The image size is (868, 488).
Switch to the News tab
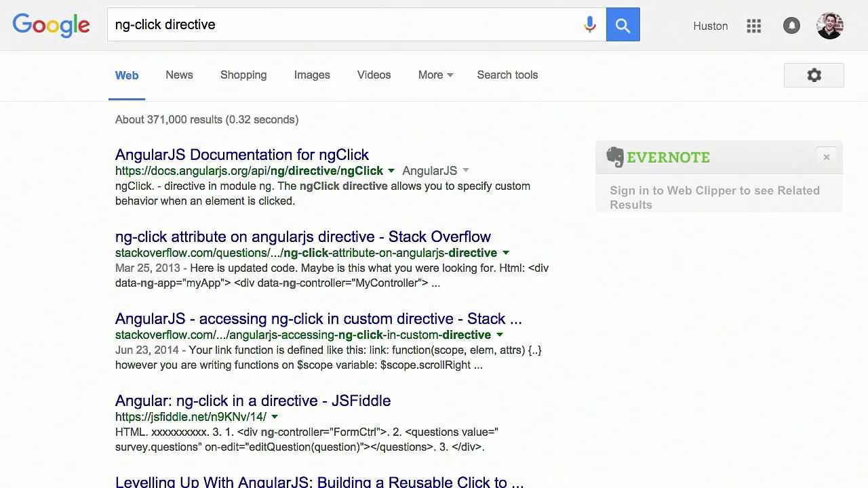coord(179,75)
